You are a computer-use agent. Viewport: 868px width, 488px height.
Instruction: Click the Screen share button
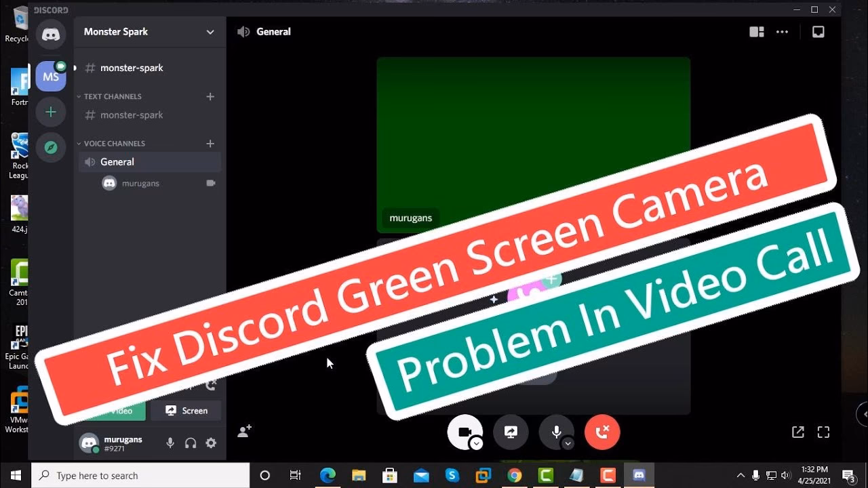(x=185, y=411)
